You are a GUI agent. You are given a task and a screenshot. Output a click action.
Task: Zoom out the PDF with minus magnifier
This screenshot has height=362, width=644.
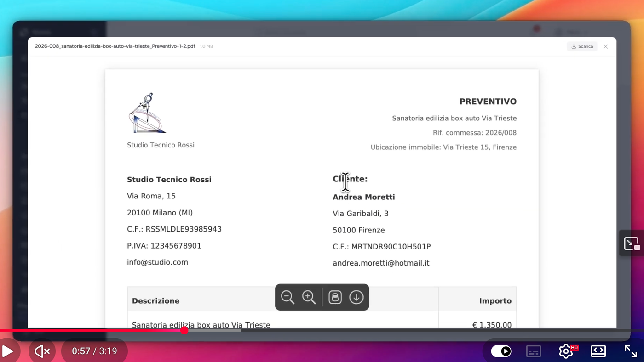[287, 297]
